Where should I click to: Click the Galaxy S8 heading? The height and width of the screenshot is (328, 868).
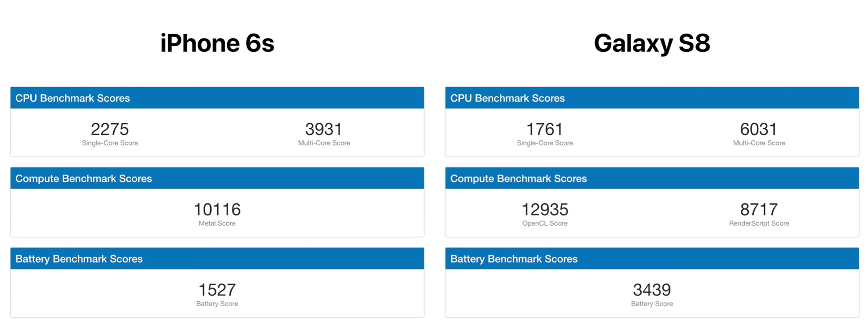(x=652, y=43)
